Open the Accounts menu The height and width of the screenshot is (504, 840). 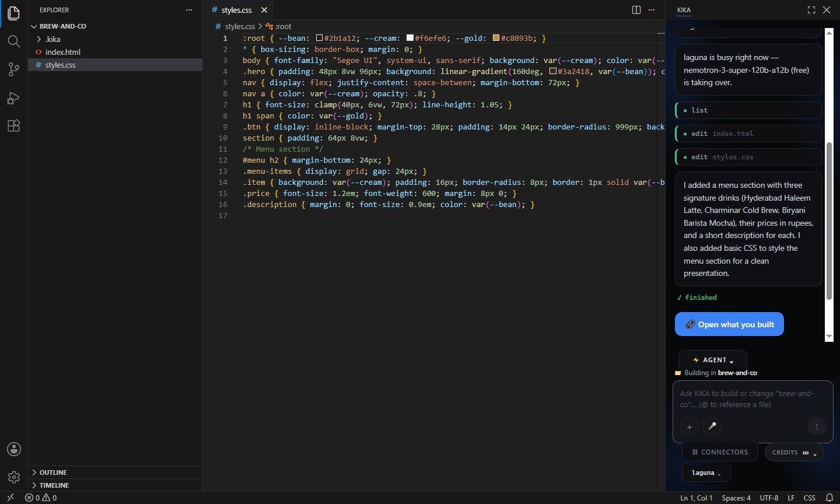point(13,449)
